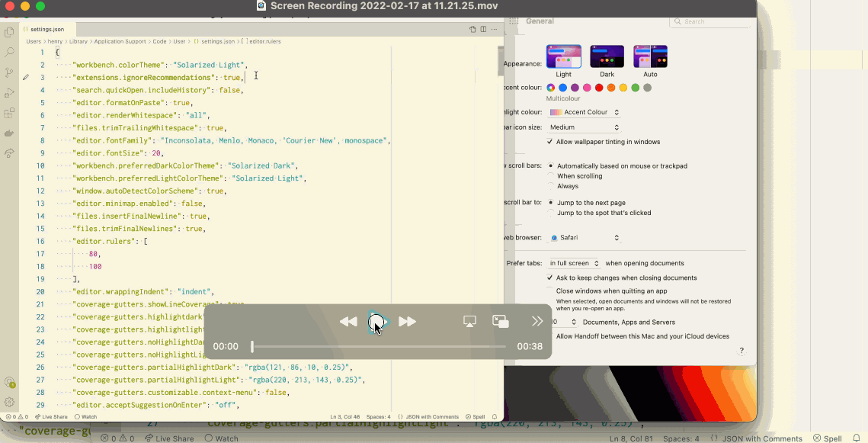This screenshot has height=443, width=868.
Task: Click Watch in the video's status bar
Action: pos(86,417)
